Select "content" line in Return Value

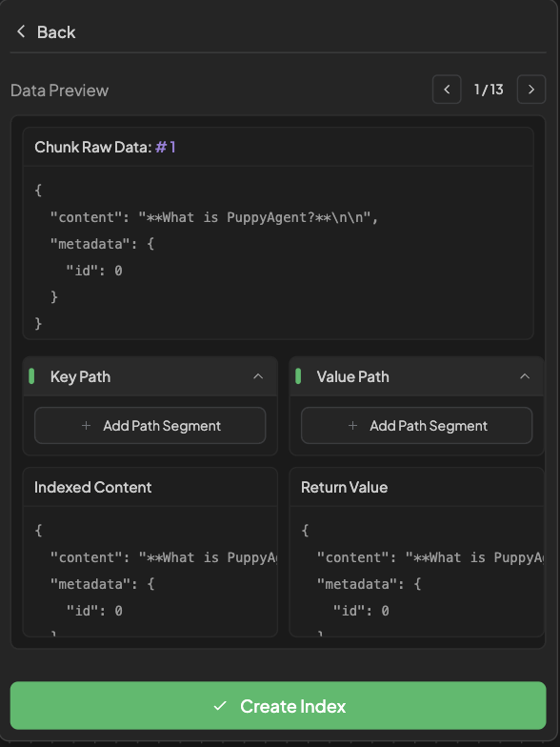[430, 557]
